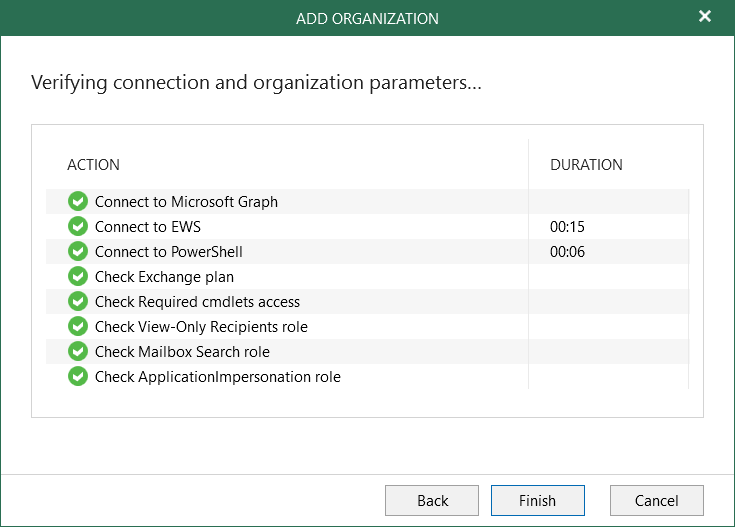The image size is (735, 527).
Task: Click the success icon next to Connect to EWS
Action: [x=78, y=227]
